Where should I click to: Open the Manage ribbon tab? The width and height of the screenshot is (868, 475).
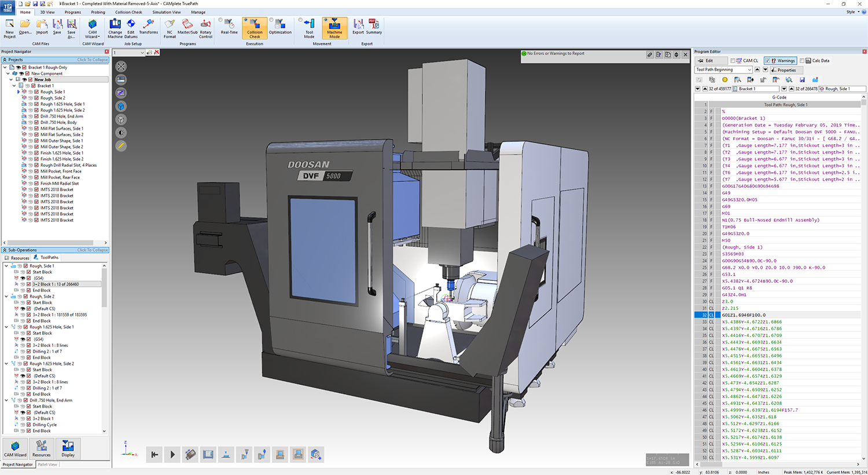pos(198,12)
